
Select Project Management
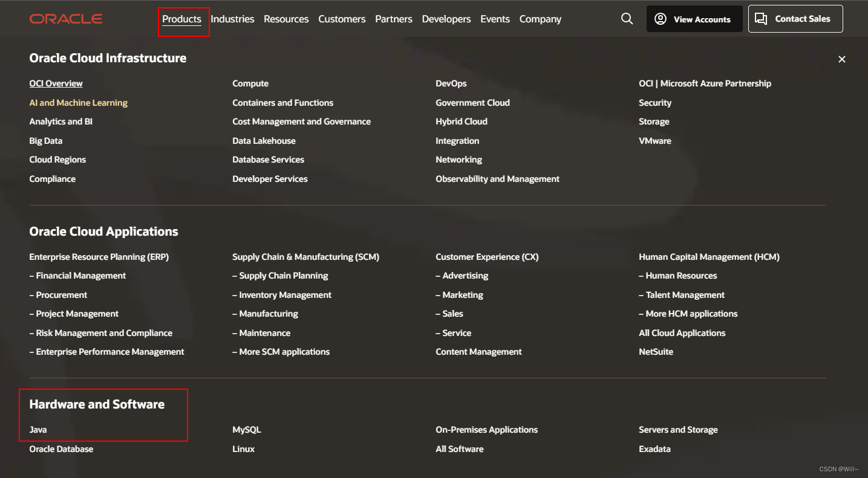tap(74, 314)
